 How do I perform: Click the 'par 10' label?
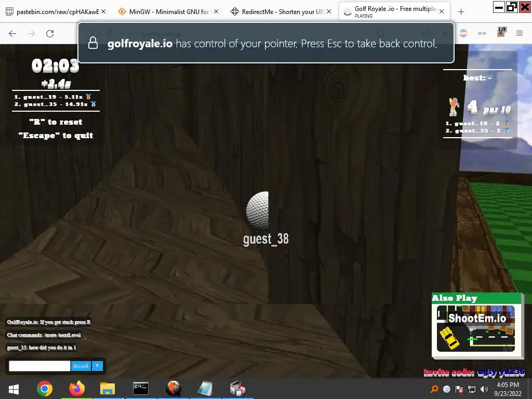coord(497,109)
